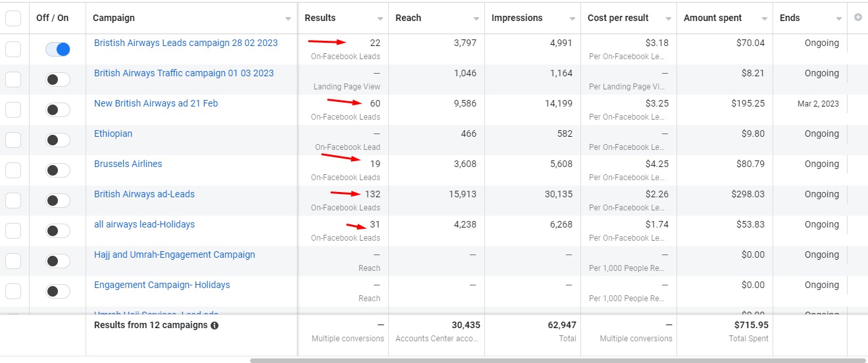Click the Results column header label
The width and height of the screenshot is (868, 363).
pyautogui.click(x=320, y=18)
